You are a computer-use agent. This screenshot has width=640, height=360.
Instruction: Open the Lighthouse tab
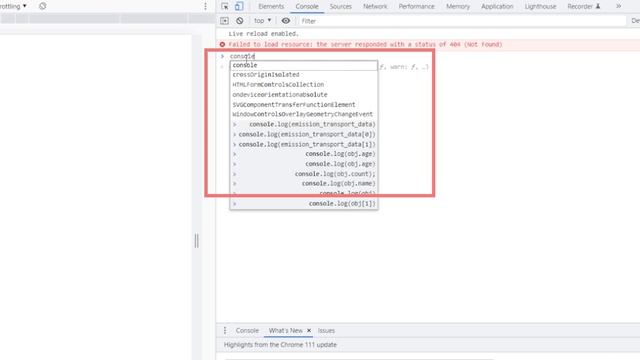click(x=540, y=7)
